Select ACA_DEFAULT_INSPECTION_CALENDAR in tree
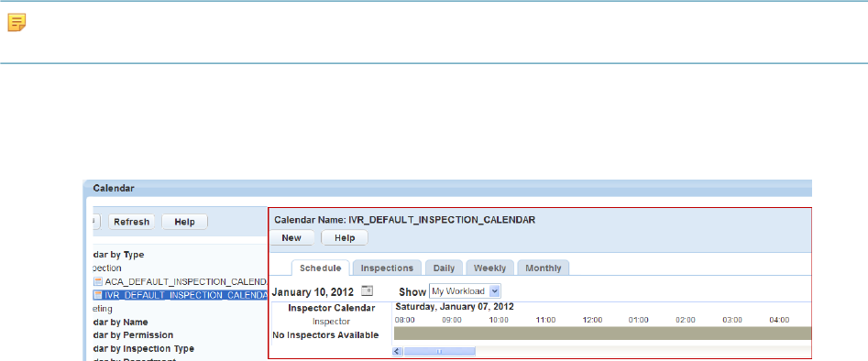This screenshot has width=868, height=361. pos(186,281)
